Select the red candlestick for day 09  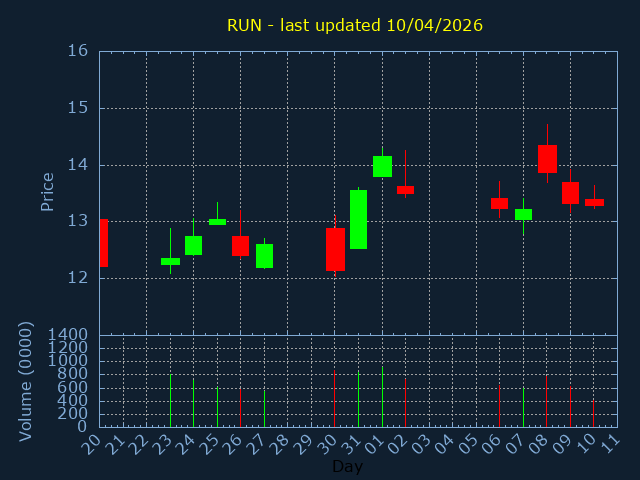tap(570, 192)
